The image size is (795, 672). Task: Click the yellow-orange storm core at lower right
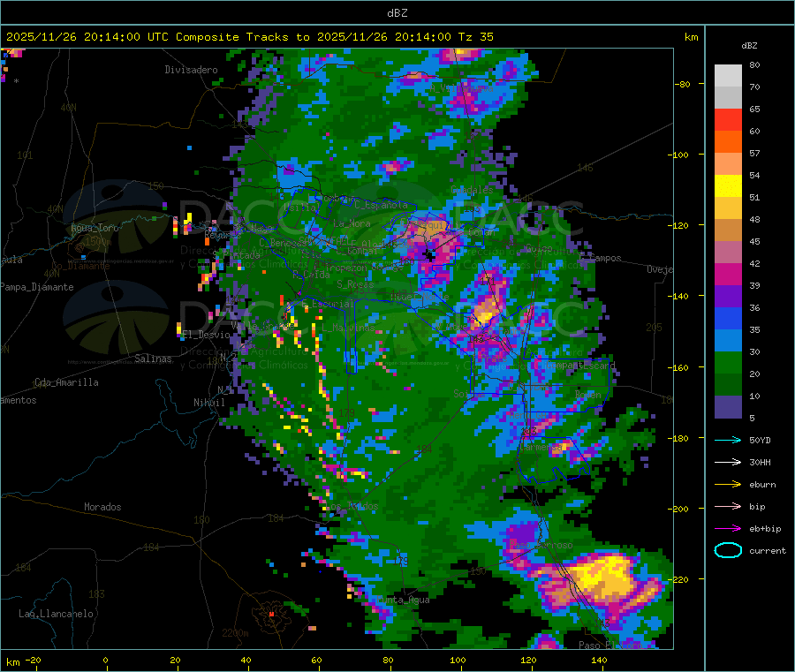[604, 578]
